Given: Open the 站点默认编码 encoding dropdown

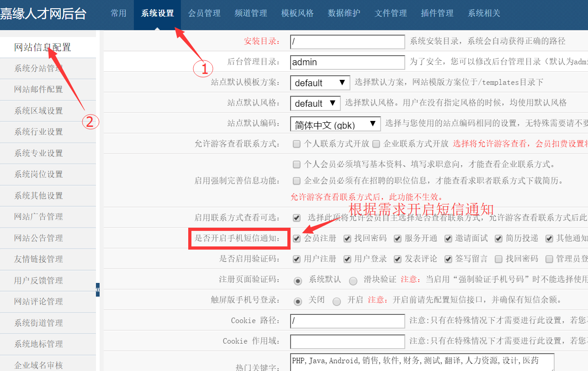Looking at the screenshot, I should tap(335, 124).
